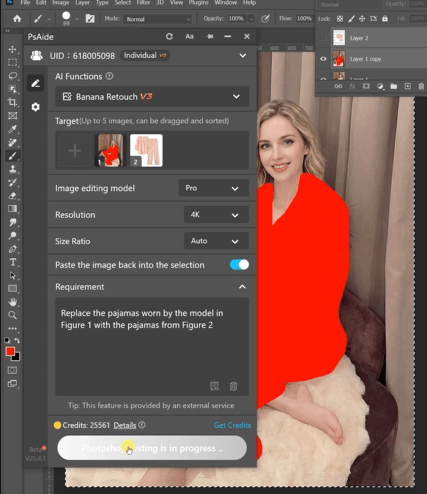The height and width of the screenshot is (494, 427).
Task: Toggle pressure for opacity in options bar
Action: [x=265, y=19]
